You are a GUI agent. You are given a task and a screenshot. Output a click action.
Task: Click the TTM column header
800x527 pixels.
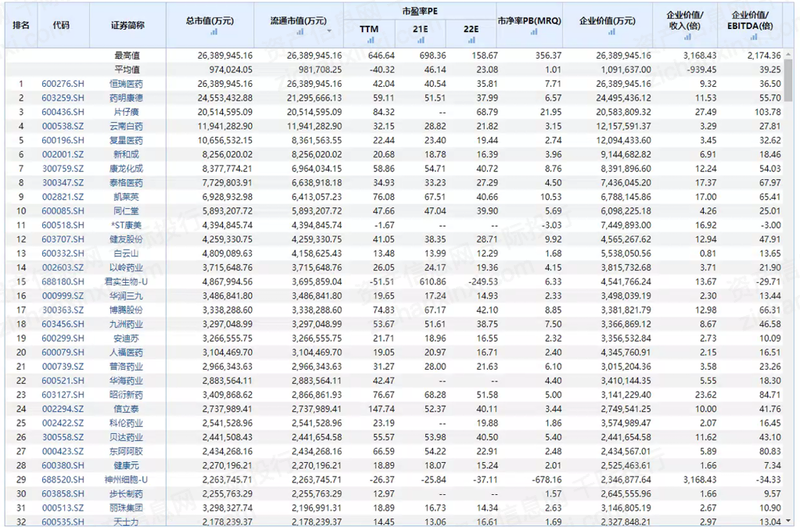point(369,34)
